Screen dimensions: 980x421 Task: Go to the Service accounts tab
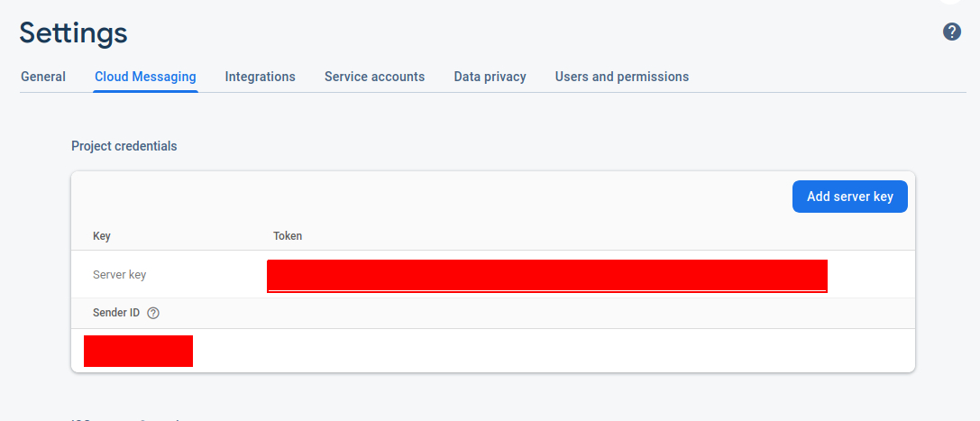coord(374,77)
